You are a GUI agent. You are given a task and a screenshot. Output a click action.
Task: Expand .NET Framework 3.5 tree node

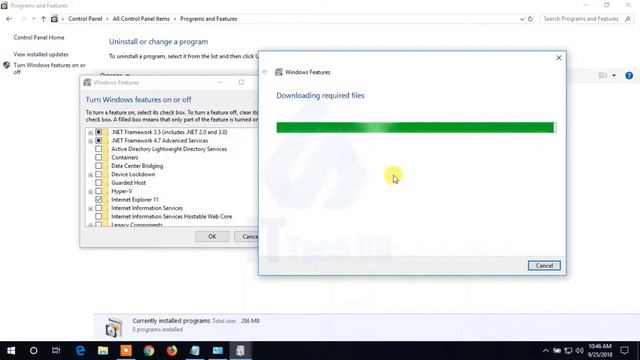(x=90, y=133)
